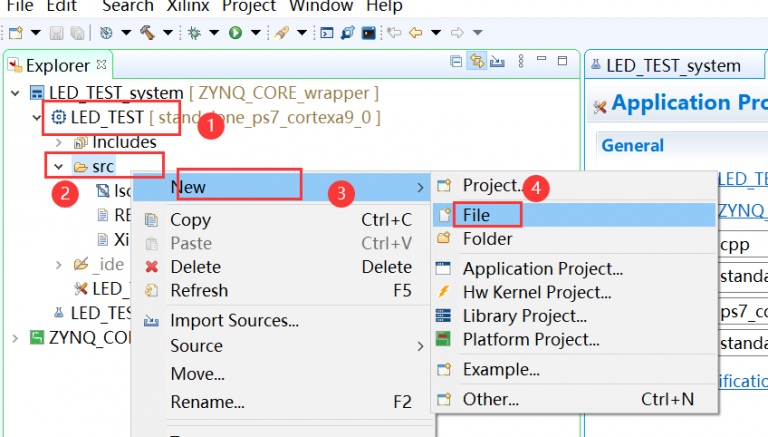Viewport: 768px width, 437px height.
Task: Expand the Includes tree node
Action: pyautogui.click(x=58, y=143)
